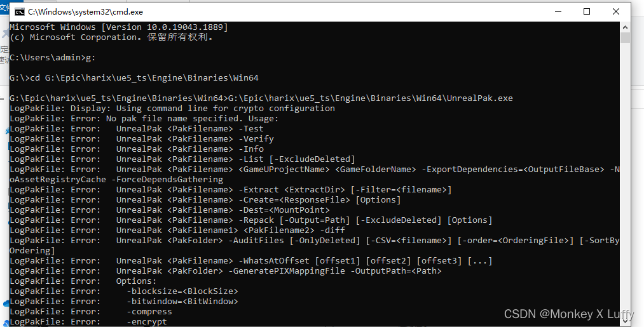Click the C:\Windows\system32\cmd.exe title text
Viewport: 644px width, 327px height.
point(85,12)
